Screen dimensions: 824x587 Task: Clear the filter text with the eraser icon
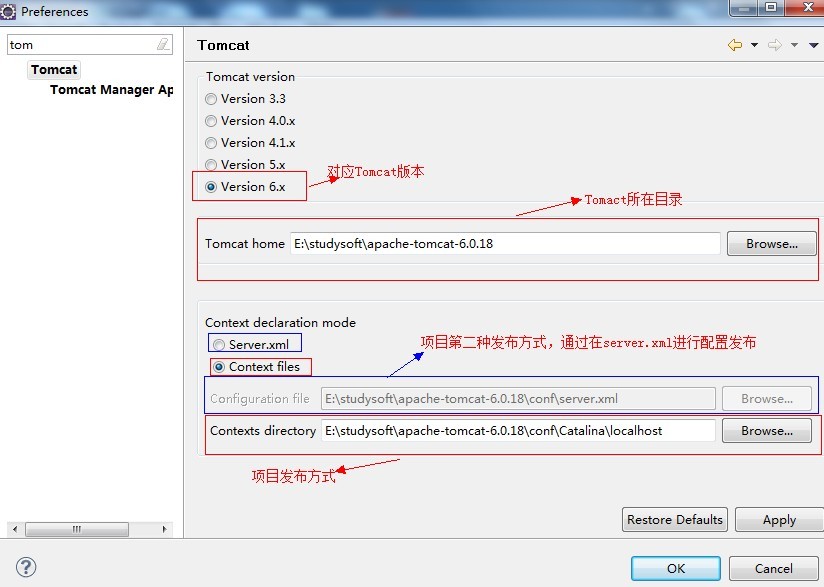[x=163, y=44]
